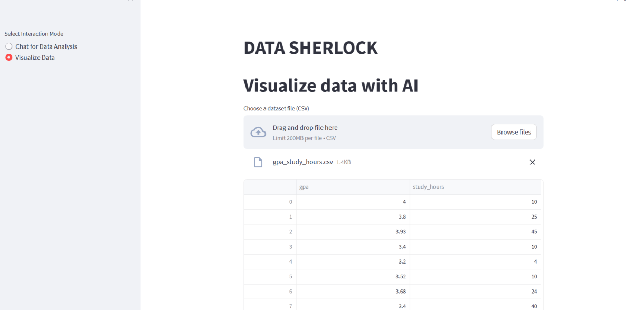Click the Browse files button

coord(514,132)
